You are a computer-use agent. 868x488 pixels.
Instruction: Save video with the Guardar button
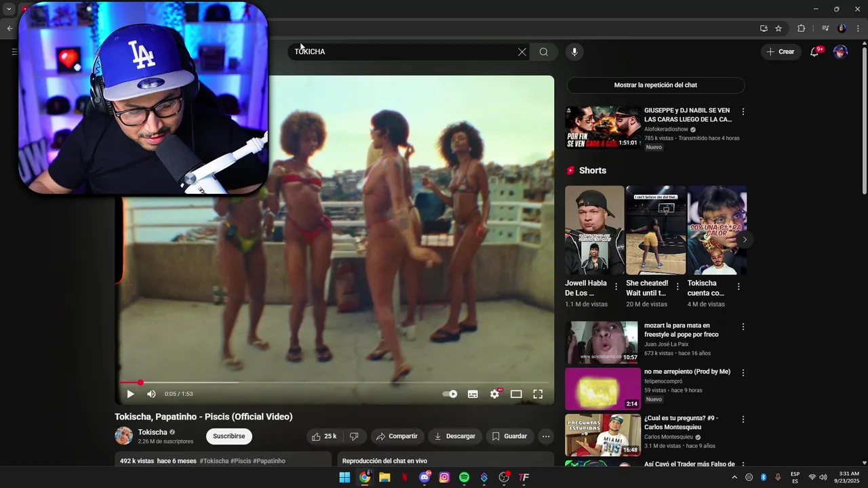point(509,436)
